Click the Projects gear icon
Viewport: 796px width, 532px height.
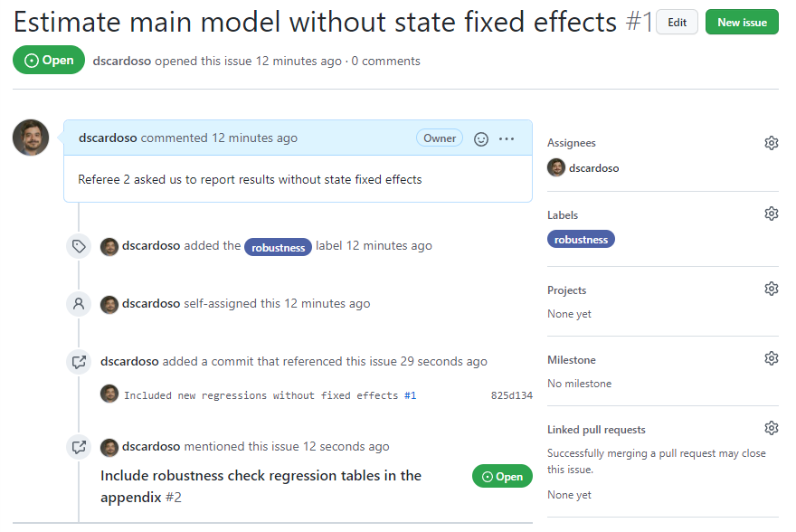tap(771, 290)
